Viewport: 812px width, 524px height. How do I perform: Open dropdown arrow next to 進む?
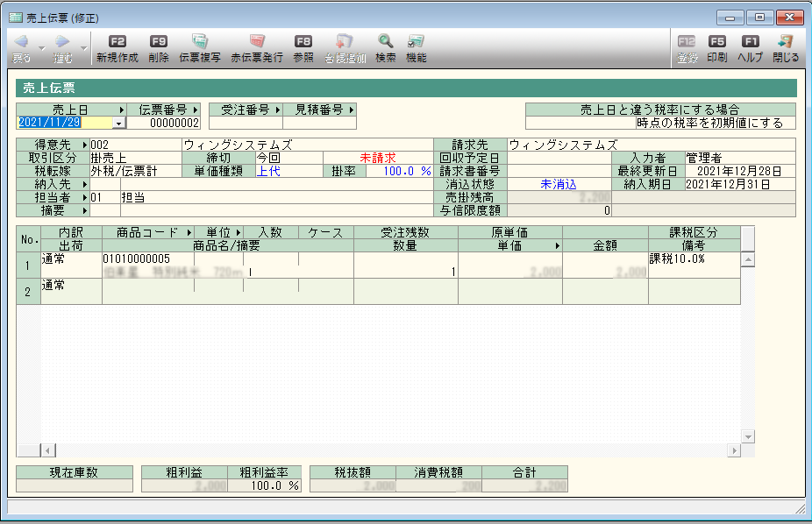[x=83, y=48]
